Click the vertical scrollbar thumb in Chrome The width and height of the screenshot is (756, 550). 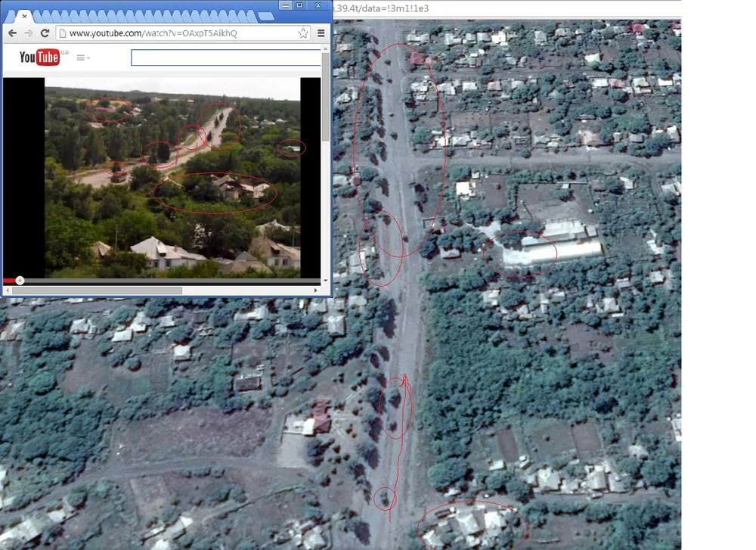(x=325, y=97)
